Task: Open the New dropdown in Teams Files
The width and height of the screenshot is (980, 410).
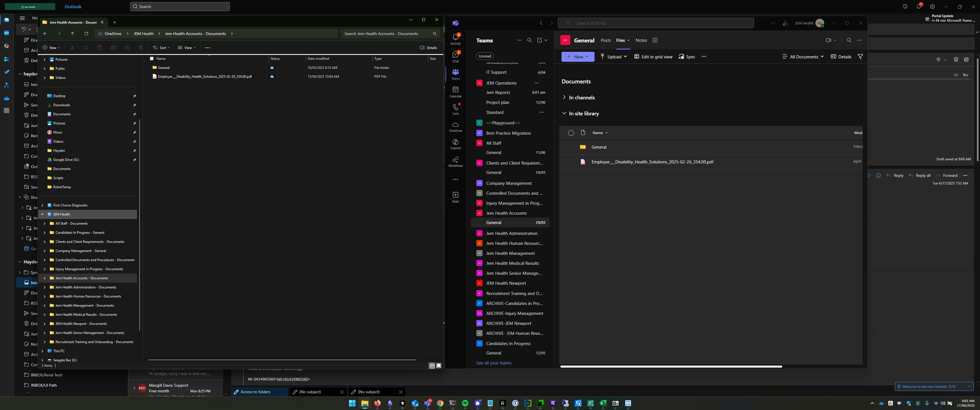Action: pos(577,57)
